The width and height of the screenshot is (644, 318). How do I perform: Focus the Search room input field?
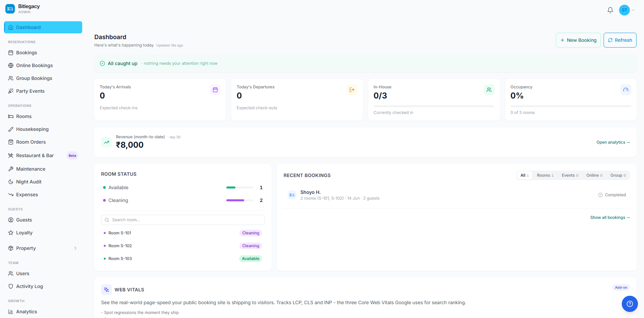point(183,220)
